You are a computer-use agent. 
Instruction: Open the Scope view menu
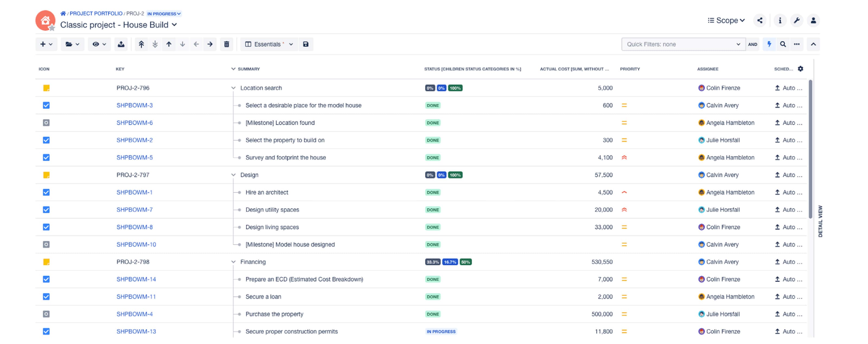tap(726, 21)
